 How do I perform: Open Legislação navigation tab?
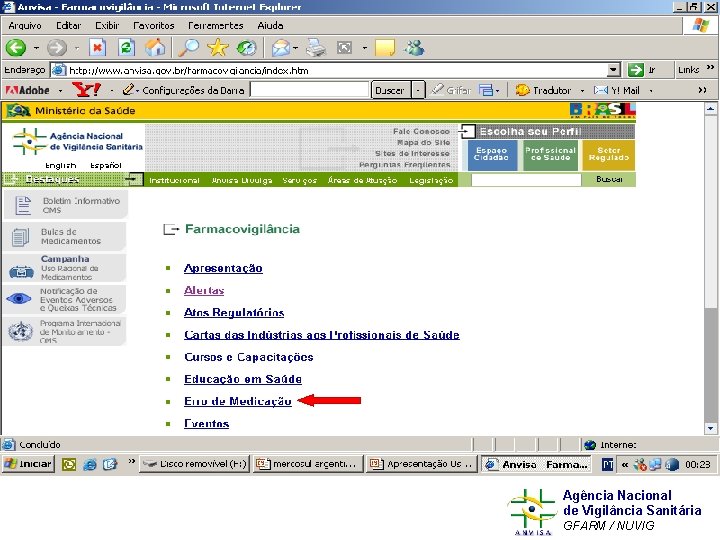tap(431, 180)
